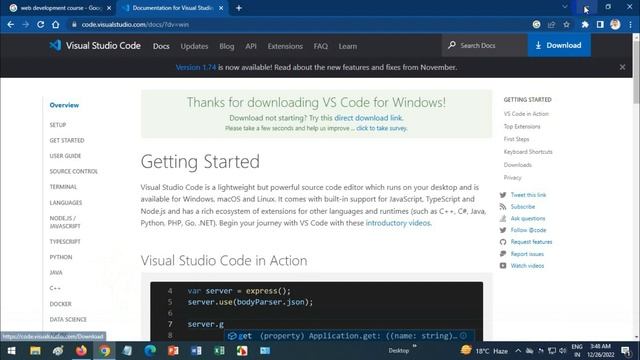Launch Firefox from the taskbar

pyautogui.click(x=81, y=351)
